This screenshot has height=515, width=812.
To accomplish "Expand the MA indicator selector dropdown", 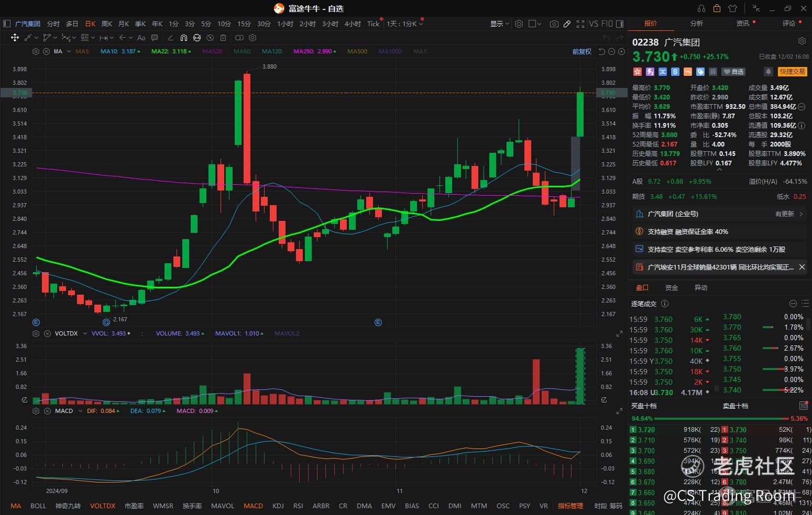I will click(x=69, y=51).
